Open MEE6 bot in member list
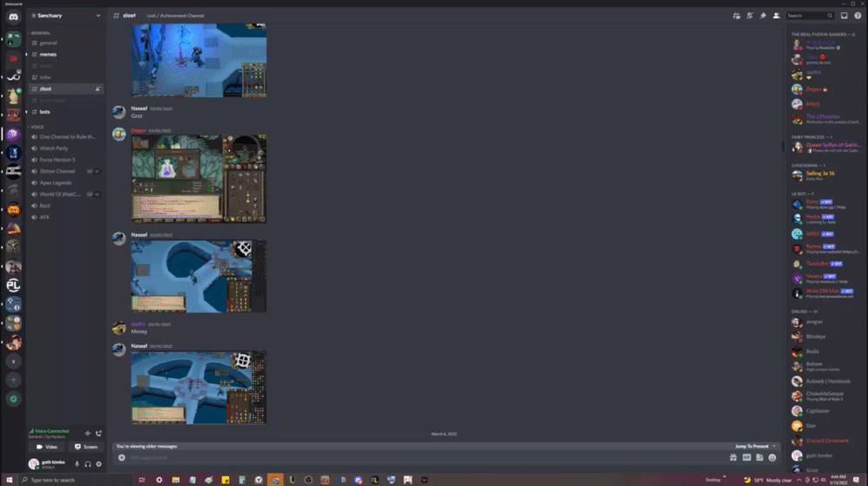 (825, 234)
